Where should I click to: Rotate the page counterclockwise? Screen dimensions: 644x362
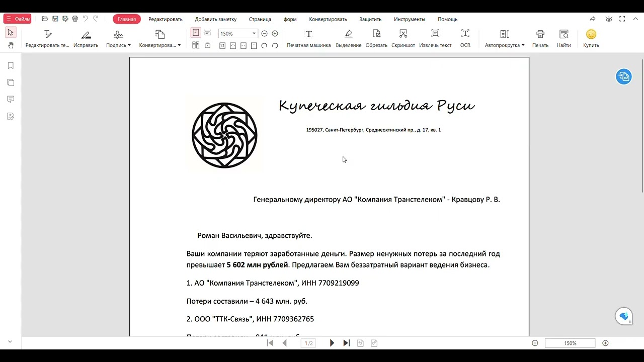click(275, 45)
